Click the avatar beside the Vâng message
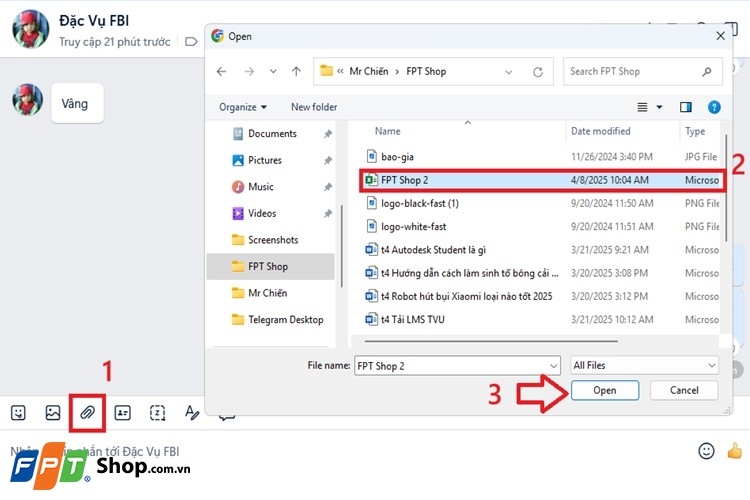The image size is (750, 500). point(28,100)
